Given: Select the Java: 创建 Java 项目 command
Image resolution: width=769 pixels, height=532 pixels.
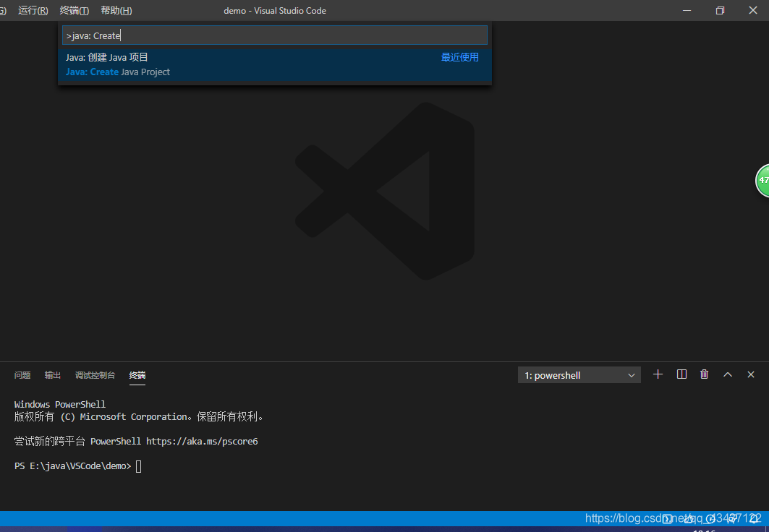Looking at the screenshot, I should (275, 64).
